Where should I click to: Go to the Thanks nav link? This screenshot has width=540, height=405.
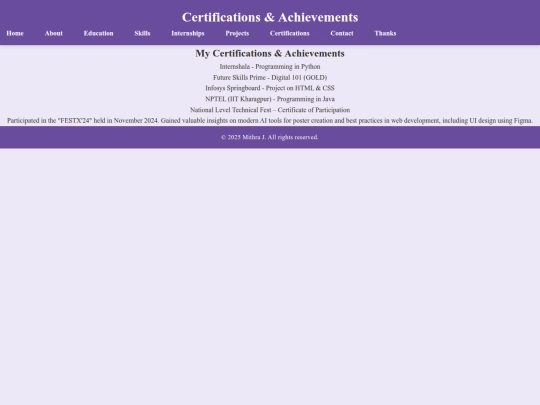(385, 33)
